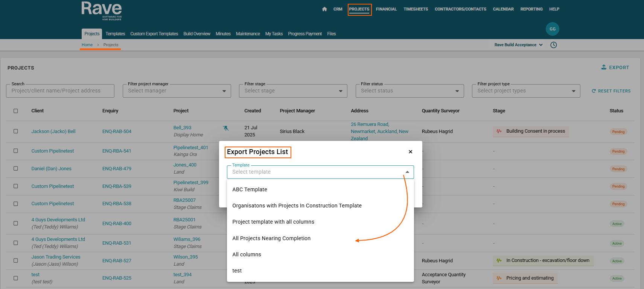Screen dimensions: 644x289
Task: Open the Financial menu
Action: pyautogui.click(x=386, y=9)
